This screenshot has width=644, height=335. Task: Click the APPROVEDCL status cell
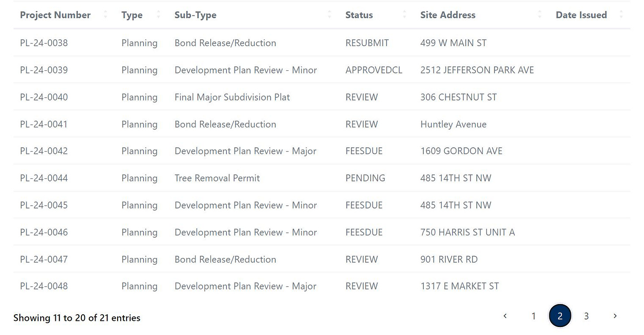click(x=374, y=70)
